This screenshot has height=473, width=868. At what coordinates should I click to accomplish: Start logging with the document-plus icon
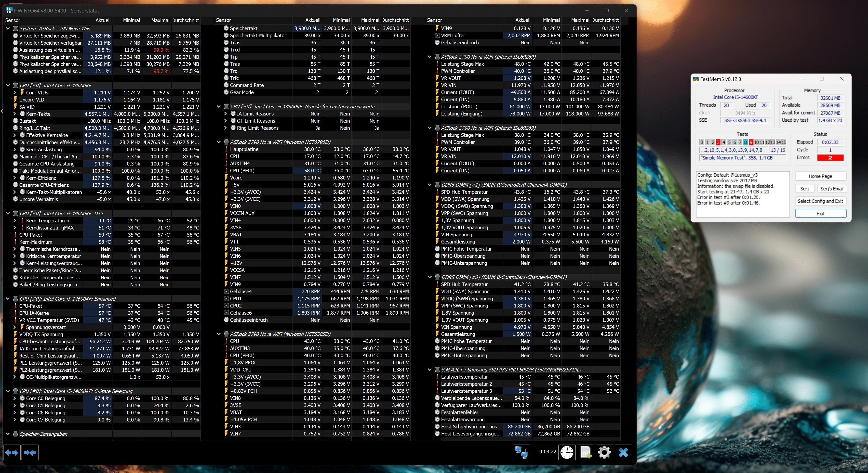pos(586,452)
